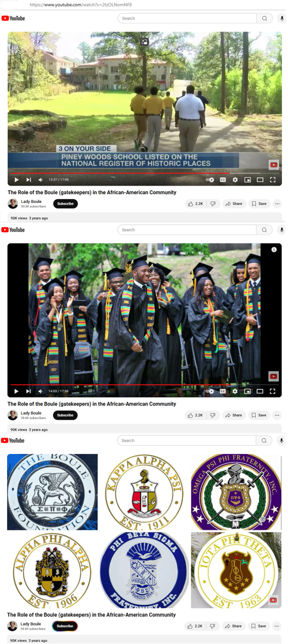The height and width of the screenshot is (644, 288).
Task: Open more actions menu under Piney Woods video
Action: pyautogui.click(x=277, y=204)
